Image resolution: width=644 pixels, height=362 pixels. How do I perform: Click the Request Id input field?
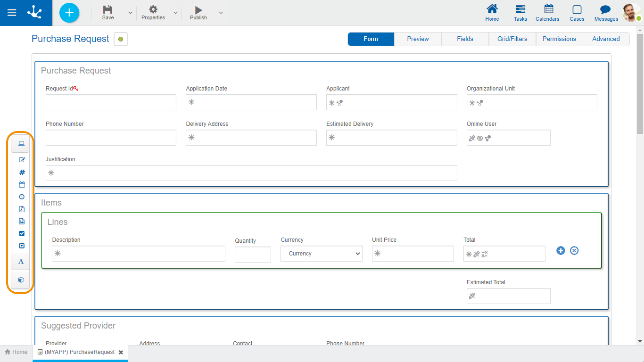(x=111, y=102)
